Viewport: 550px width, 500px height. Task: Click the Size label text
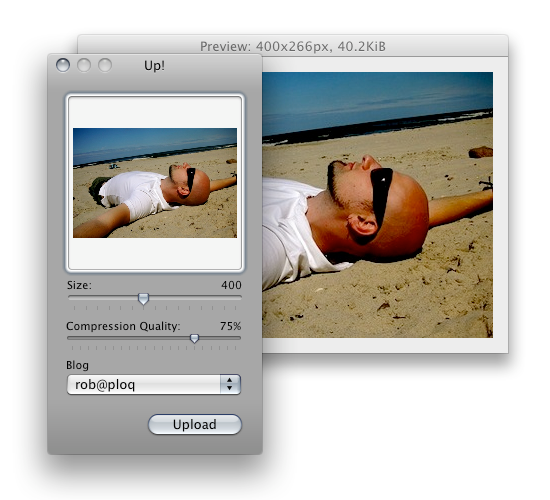(79, 285)
